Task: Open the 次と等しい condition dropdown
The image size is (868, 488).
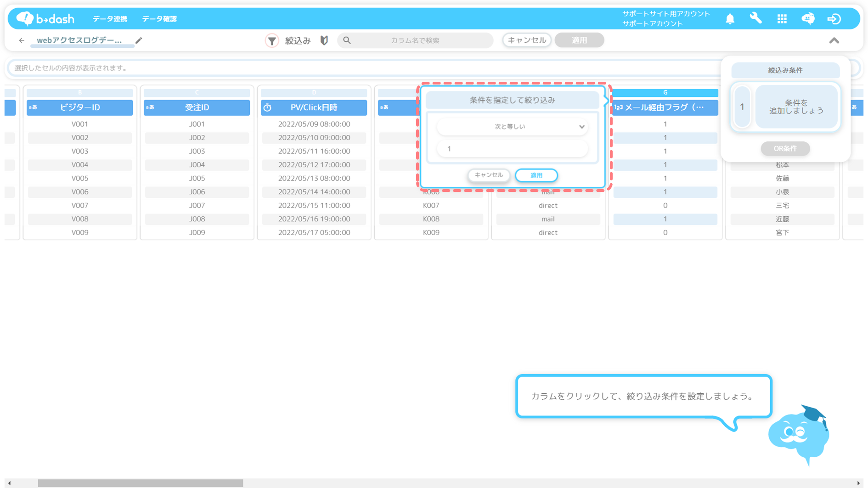Action: point(512,127)
